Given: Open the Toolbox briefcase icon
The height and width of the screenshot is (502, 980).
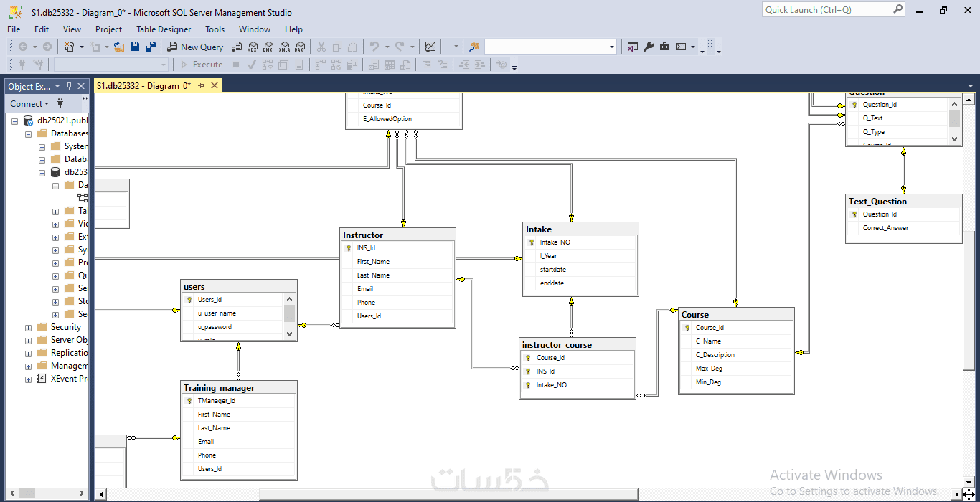Looking at the screenshot, I should (x=665, y=47).
